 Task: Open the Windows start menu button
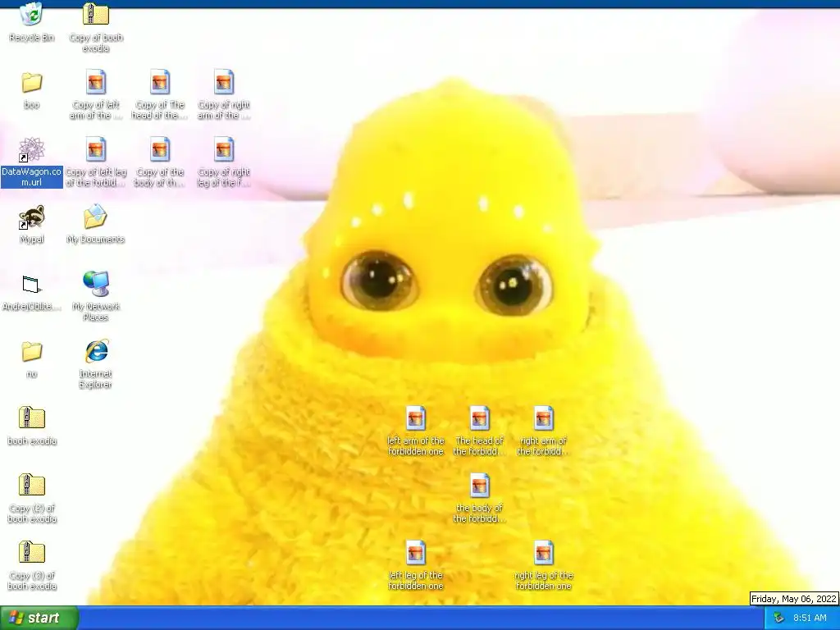39,618
